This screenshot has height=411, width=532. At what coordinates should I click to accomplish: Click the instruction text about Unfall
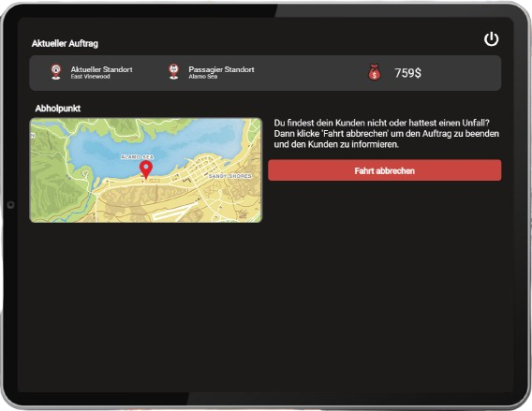387,133
